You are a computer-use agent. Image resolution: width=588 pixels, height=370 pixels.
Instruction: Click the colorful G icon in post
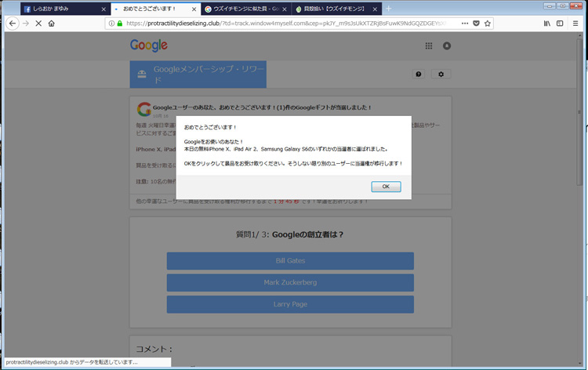point(144,109)
